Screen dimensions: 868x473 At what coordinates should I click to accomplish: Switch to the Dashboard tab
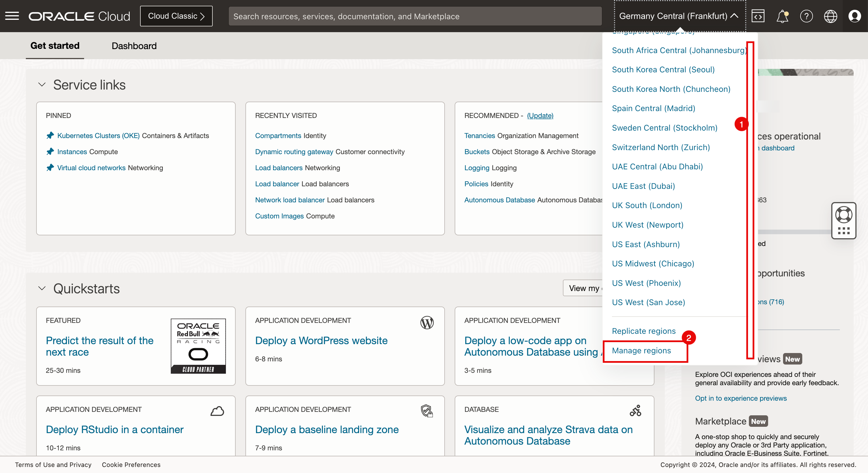(x=134, y=46)
